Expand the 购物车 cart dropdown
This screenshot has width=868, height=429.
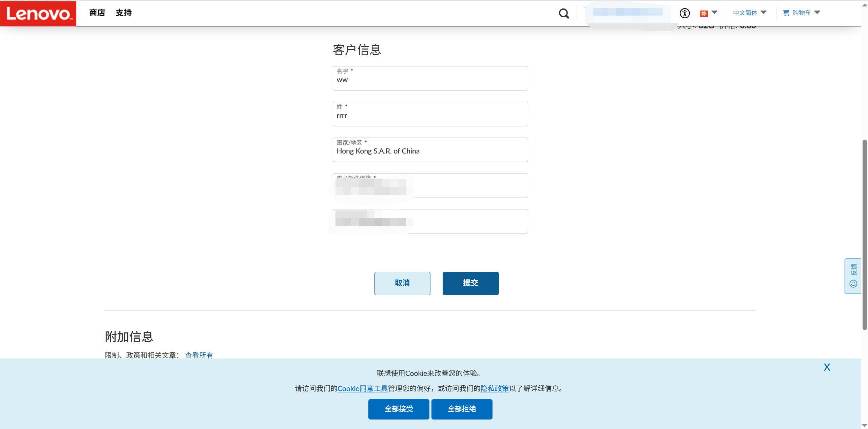click(x=817, y=13)
